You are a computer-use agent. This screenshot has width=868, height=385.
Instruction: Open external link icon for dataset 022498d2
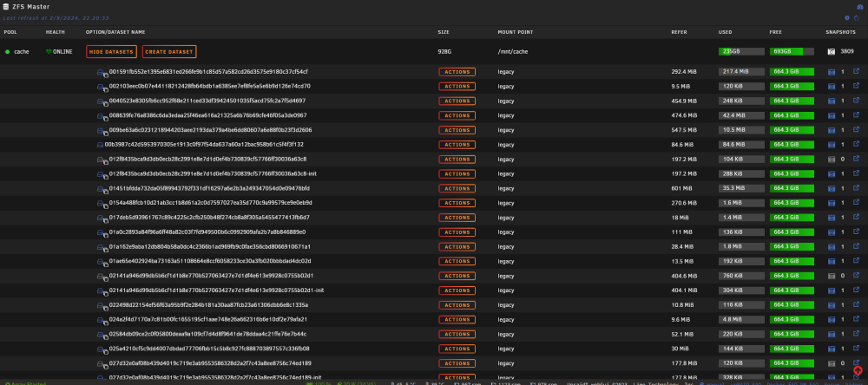pos(856,304)
